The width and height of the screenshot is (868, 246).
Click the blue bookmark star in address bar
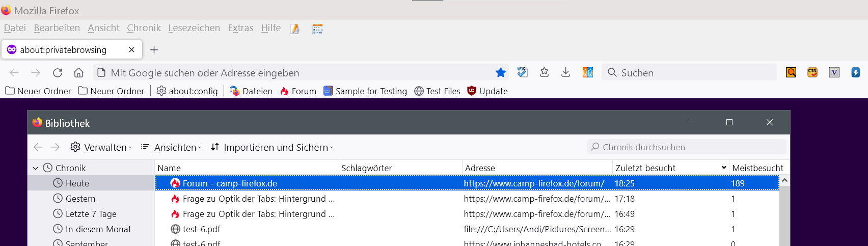pos(501,73)
